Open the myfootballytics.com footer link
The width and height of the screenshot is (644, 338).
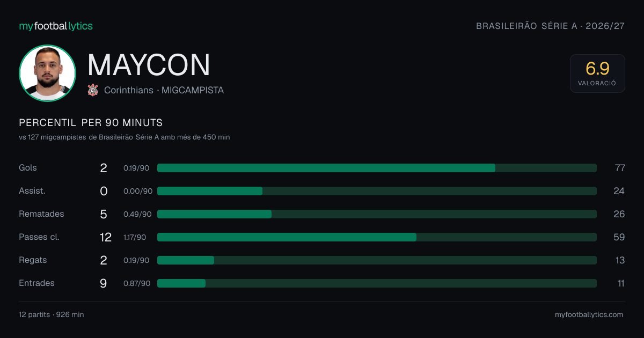click(589, 314)
